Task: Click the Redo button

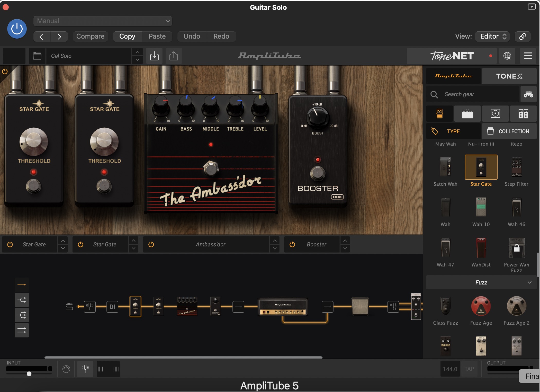Action: tap(221, 37)
